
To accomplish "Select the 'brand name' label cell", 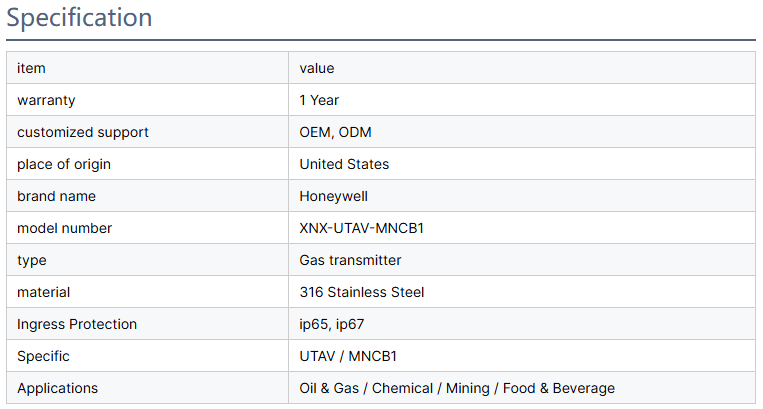I will click(x=57, y=196).
